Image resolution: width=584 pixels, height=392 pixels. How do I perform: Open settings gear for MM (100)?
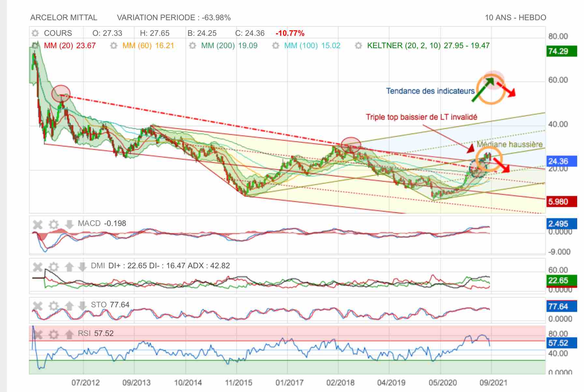276,46
